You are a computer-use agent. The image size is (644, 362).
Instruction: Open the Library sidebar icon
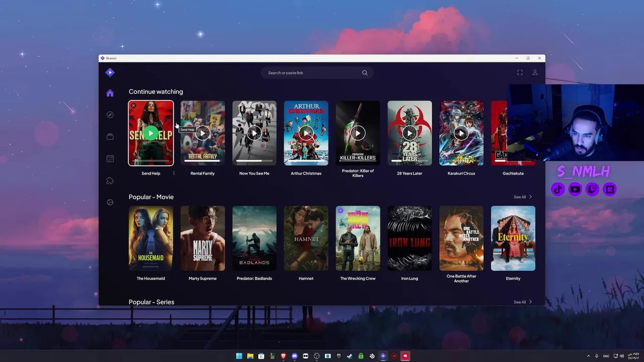pyautogui.click(x=110, y=137)
